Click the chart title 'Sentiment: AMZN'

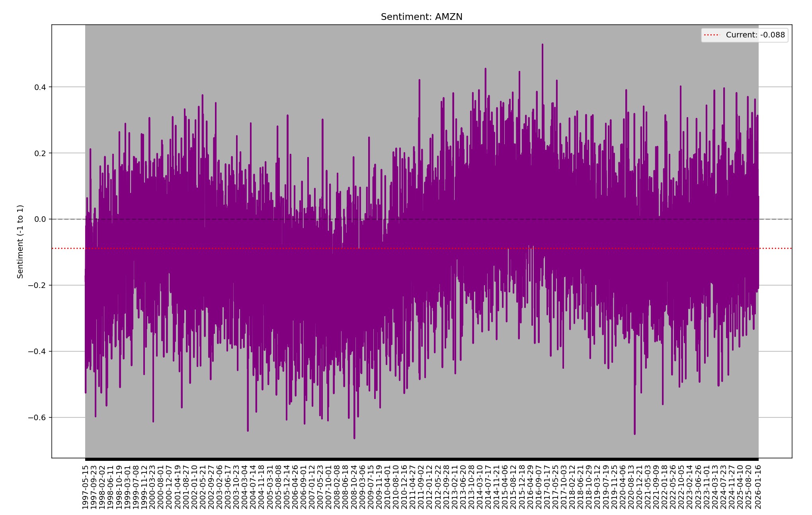[x=421, y=17]
